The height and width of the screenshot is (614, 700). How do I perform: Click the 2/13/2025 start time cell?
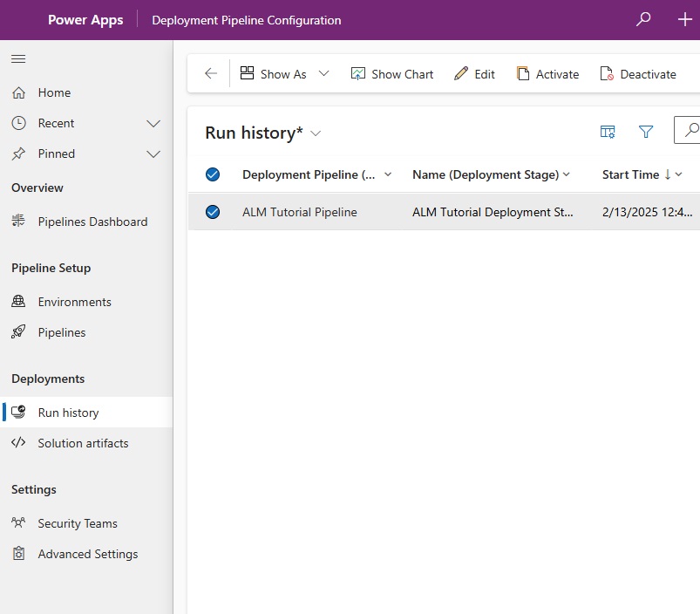[647, 212]
